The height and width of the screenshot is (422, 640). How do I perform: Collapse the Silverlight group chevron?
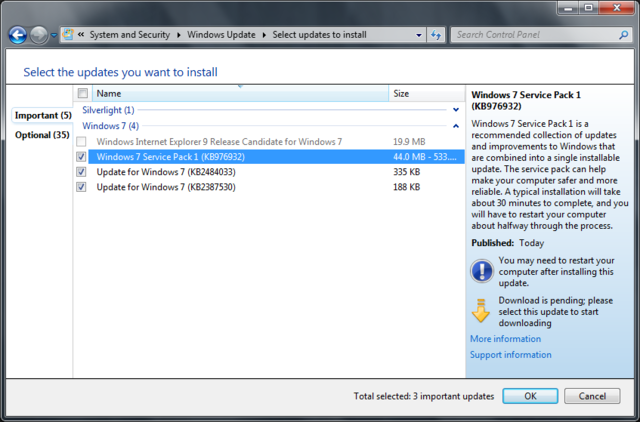click(456, 110)
